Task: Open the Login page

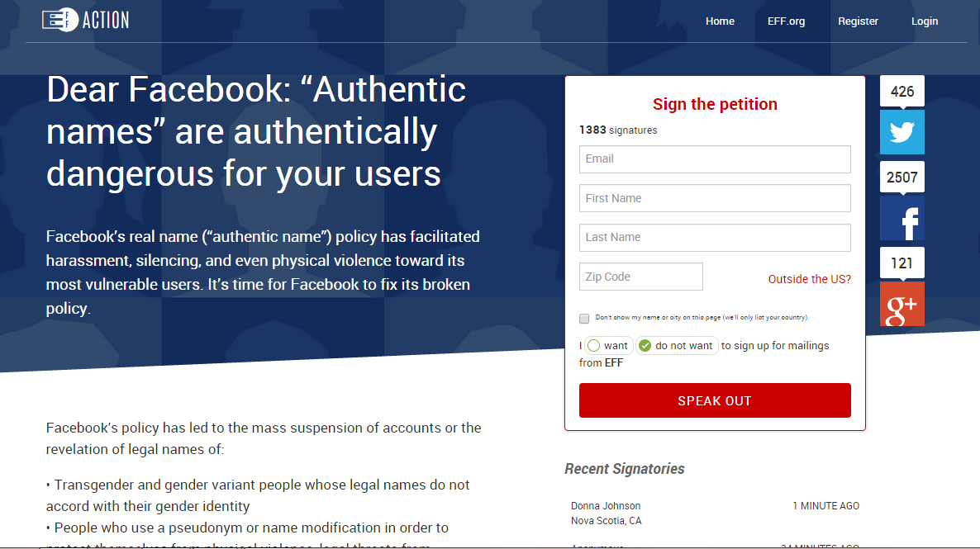Action: pyautogui.click(x=925, y=21)
